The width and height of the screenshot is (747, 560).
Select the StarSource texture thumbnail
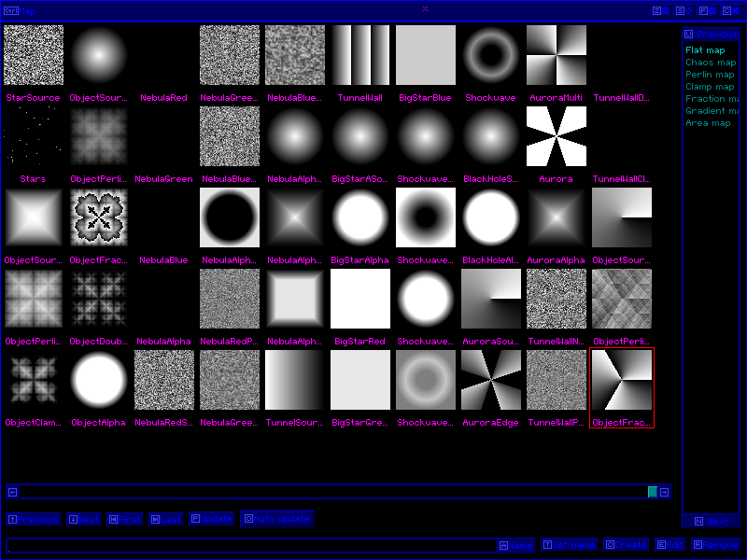click(34, 56)
